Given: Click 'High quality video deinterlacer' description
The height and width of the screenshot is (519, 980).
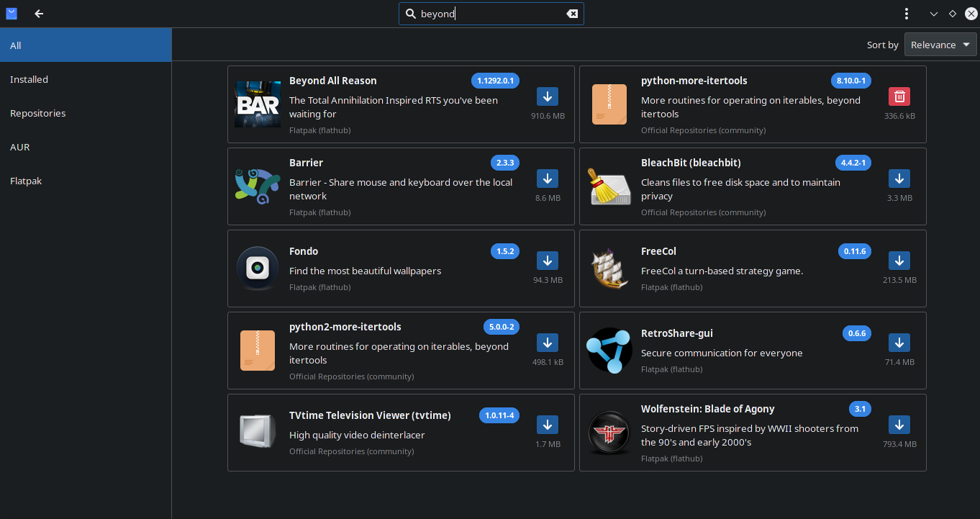Looking at the screenshot, I should [357, 435].
